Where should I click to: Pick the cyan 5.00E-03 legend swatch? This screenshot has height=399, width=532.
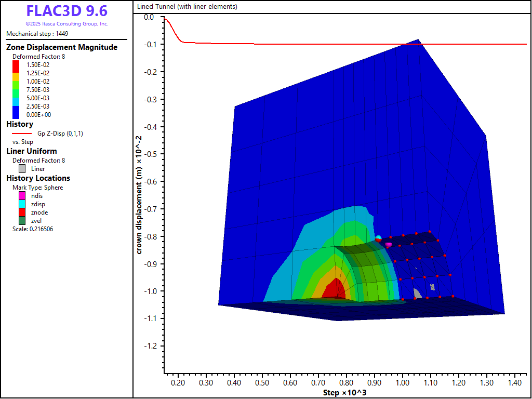[16, 98]
